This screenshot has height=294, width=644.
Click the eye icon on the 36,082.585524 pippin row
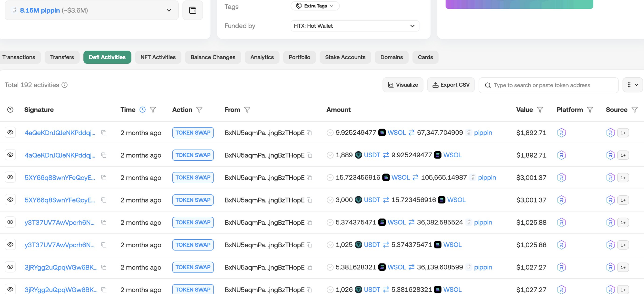point(10,222)
